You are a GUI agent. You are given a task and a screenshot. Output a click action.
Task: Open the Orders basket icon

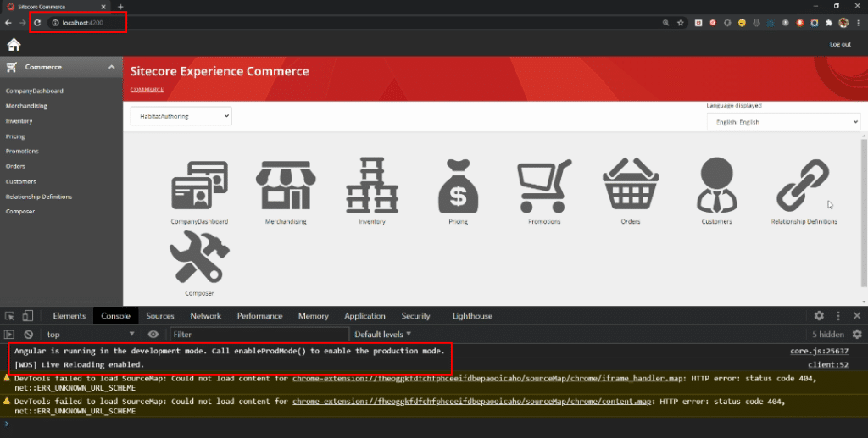click(x=631, y=184)
